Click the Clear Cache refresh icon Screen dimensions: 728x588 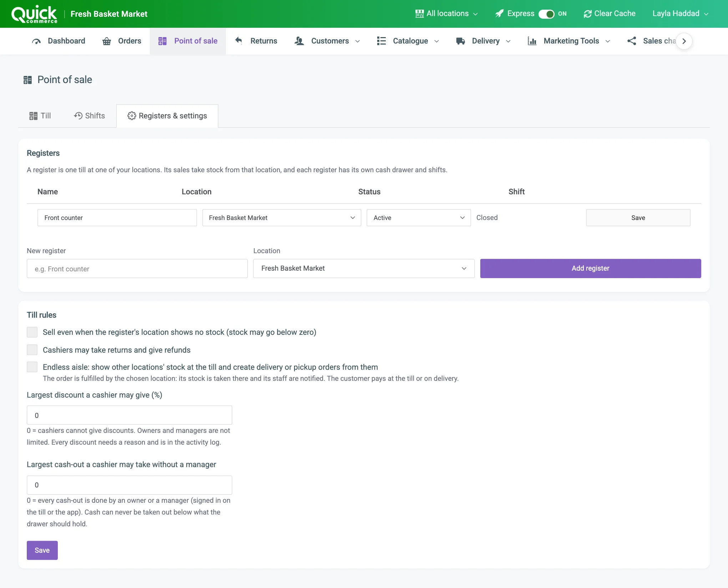click(587, 14)
